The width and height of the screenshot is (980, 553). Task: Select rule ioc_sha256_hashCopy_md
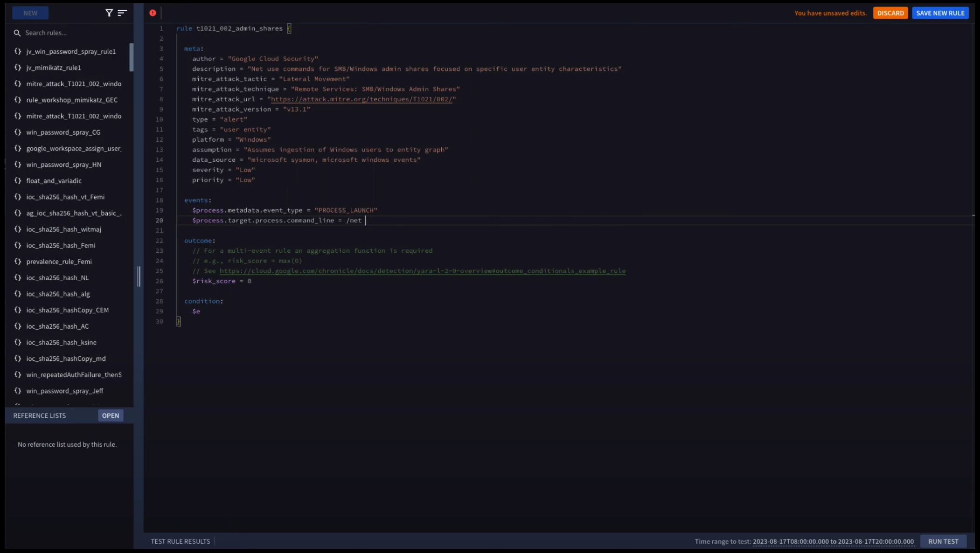coord(66,359)
